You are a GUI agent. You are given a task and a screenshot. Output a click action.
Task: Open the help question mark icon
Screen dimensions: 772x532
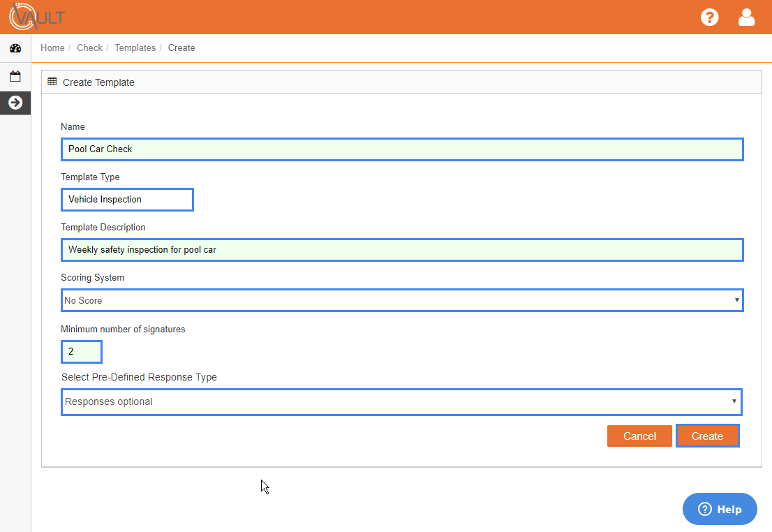[709, 17]
